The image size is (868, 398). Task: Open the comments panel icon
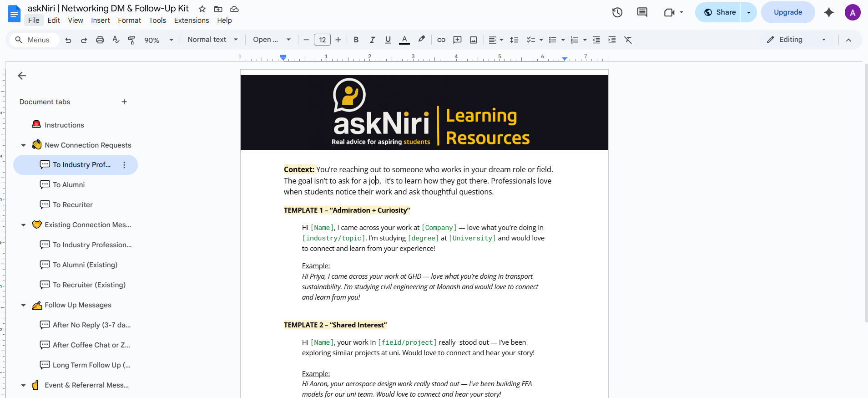tap(642, 12)
